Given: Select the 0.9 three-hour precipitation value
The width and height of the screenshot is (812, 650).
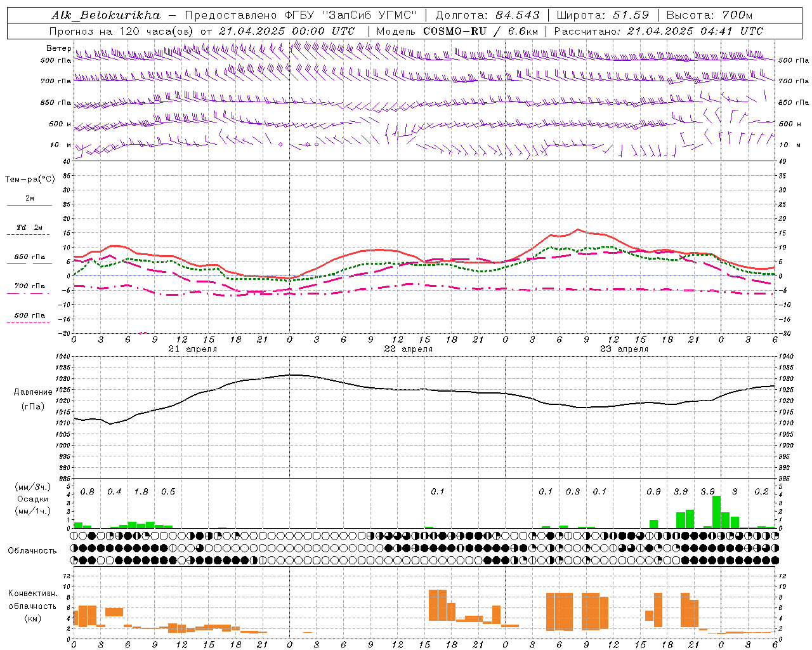Looking at the screenshot, I should coord(653,492).
